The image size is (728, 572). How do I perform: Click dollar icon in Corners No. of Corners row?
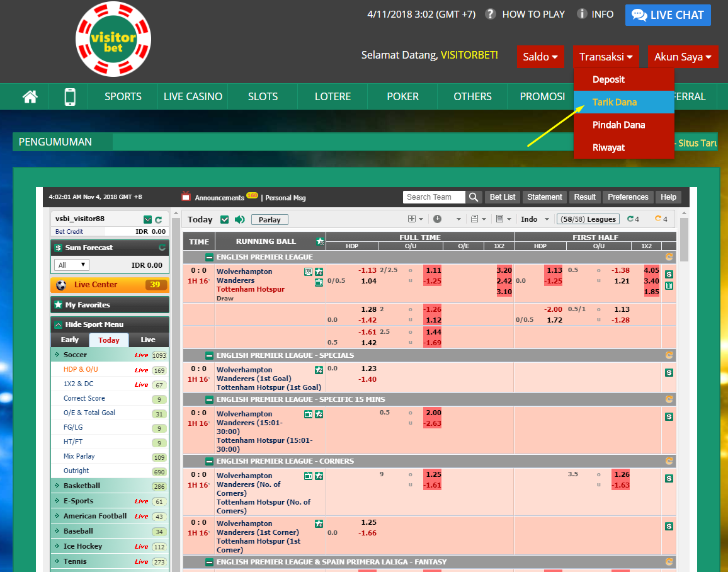pos(669,478)
